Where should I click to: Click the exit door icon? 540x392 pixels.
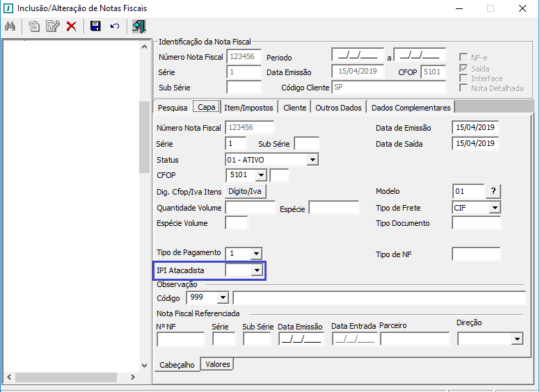click(138, 26)
